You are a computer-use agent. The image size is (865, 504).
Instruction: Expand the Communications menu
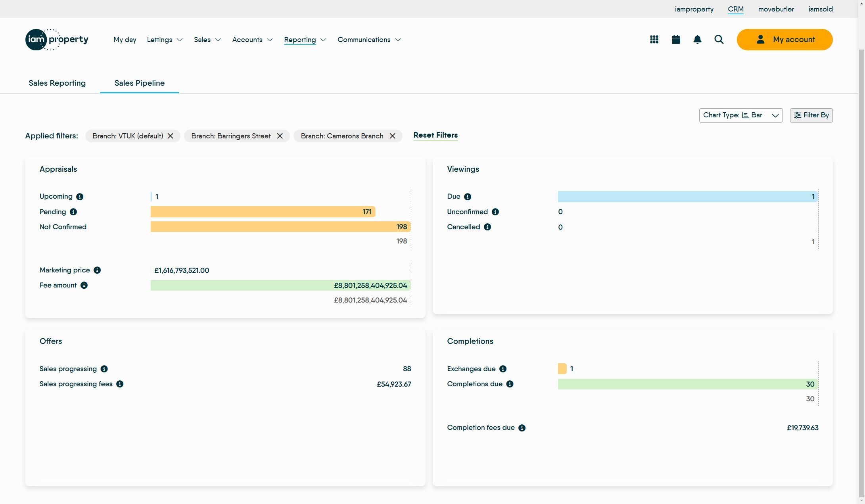point(369,40)
